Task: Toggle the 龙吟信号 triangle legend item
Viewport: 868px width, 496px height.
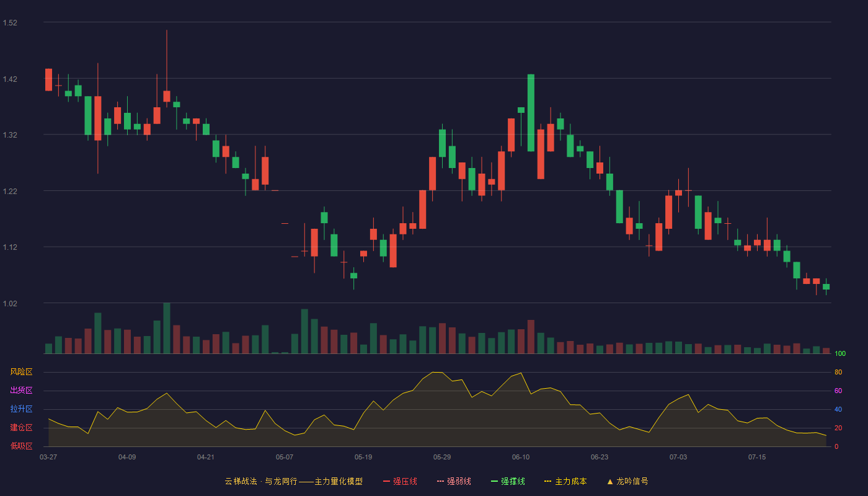Action: (x=627, y=481)
